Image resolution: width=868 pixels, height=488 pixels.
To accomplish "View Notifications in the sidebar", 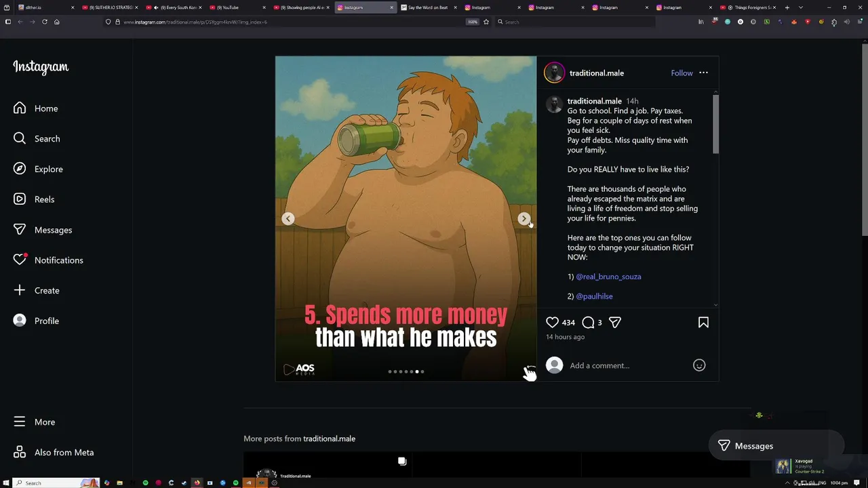I will [x=48, y=260].
